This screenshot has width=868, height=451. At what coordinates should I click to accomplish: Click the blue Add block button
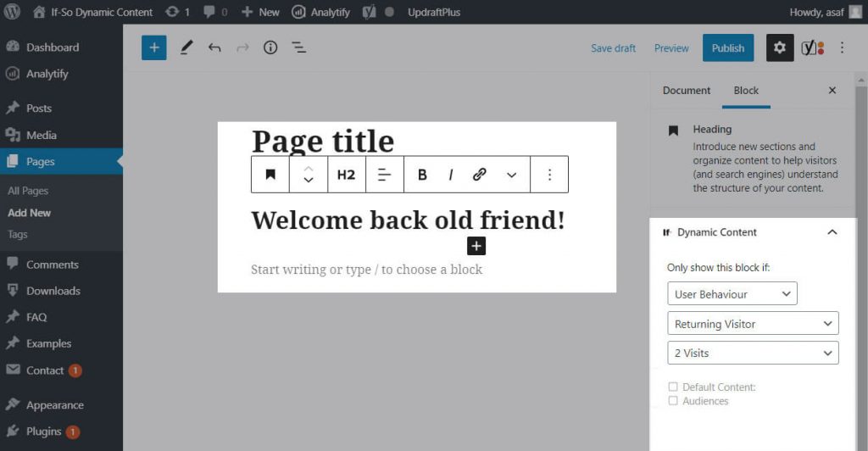click(x=154, y=47)
